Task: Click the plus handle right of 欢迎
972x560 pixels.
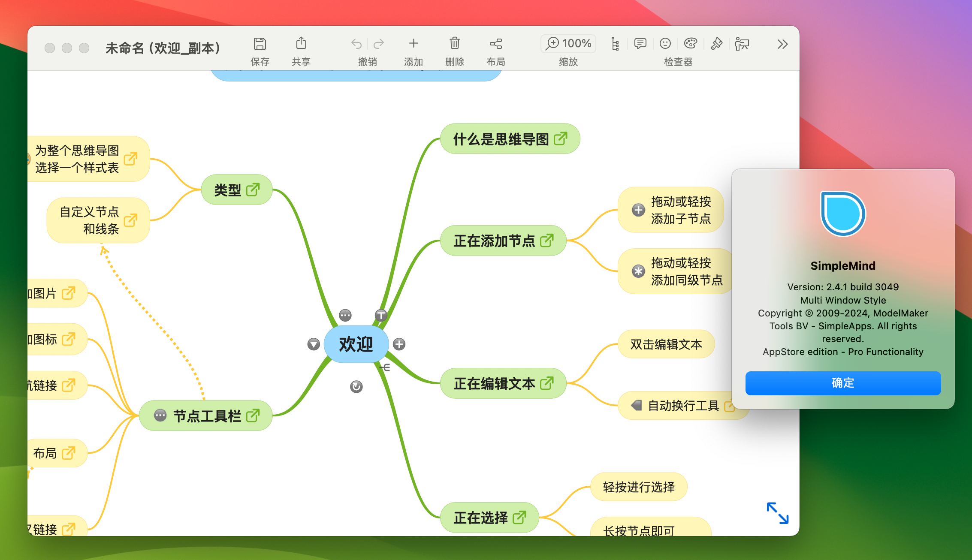Action: click(x=399, y=344)
